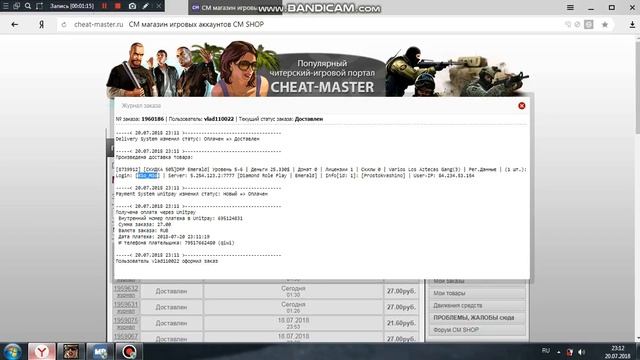The height and width of the screenshot is (360, 640).
Task: Open the Windows Start menu orb
Action: [12, 351]
